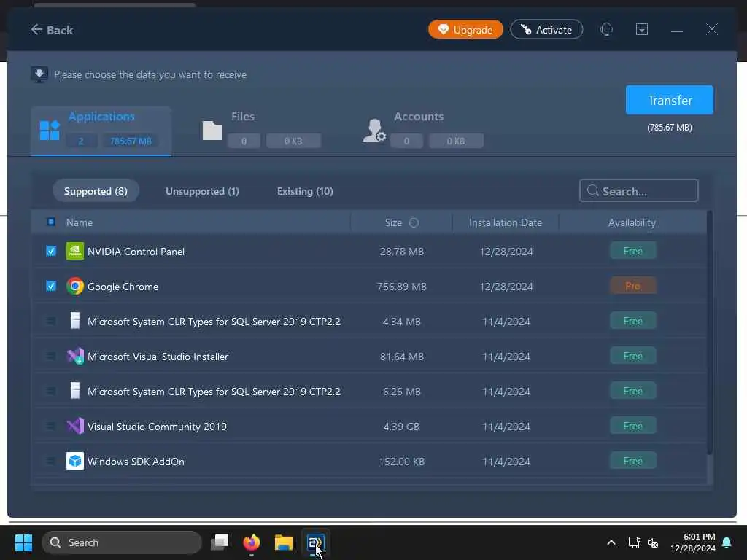747x560 pixels.
Task: Click the Free badge for Windows SDK AddOn
Action: (632, 461)
